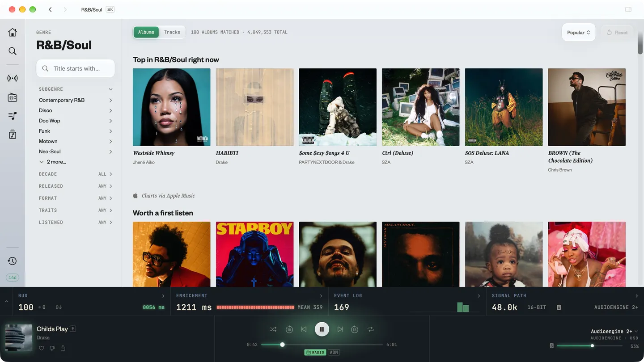Click the main content vertical scrollbar
Image resolution: width=644 pixels, height=362 pixels.
[640, 44]
